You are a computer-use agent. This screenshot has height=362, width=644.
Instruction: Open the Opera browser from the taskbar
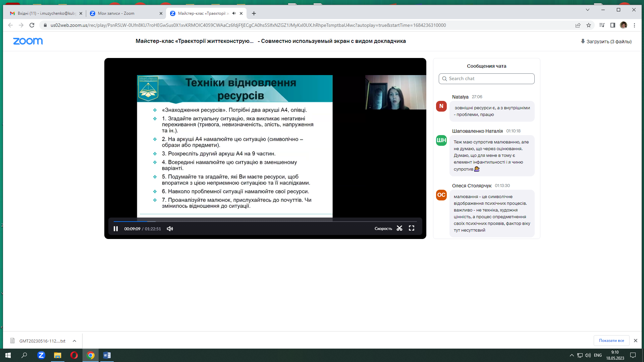pyautogui.click(x=74, y=355)
